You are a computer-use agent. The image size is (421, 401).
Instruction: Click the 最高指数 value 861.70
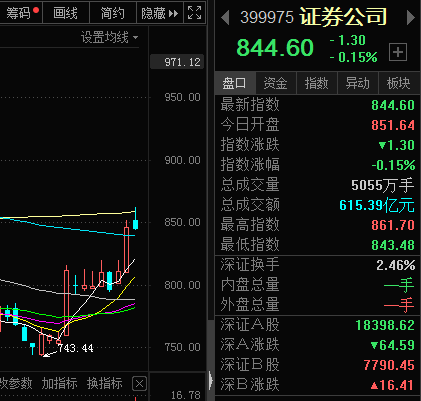[393, 225]
